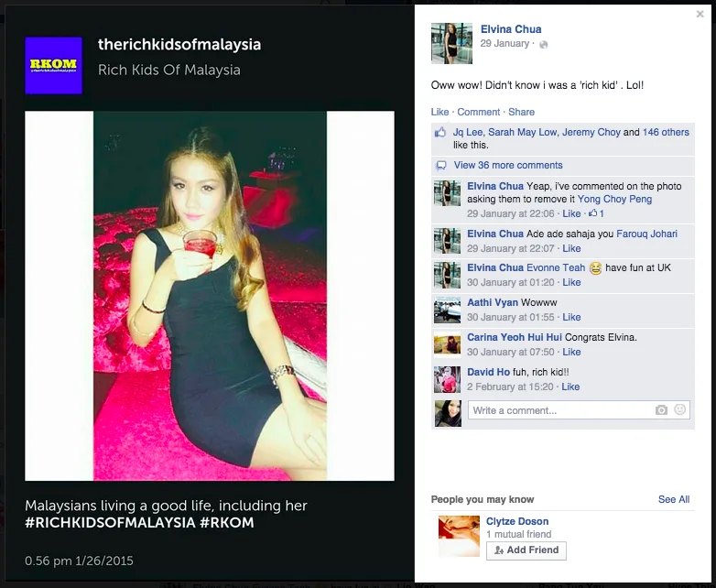Click the 1 mutual friend text
Viewport: 716px width, 588px height.
(x=519, y=534)
